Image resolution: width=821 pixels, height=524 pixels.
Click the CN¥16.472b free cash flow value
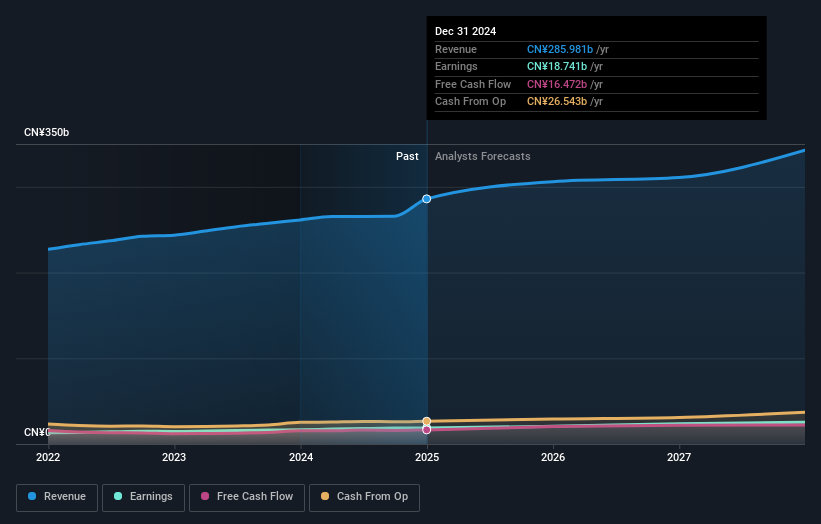coord(557,84)
